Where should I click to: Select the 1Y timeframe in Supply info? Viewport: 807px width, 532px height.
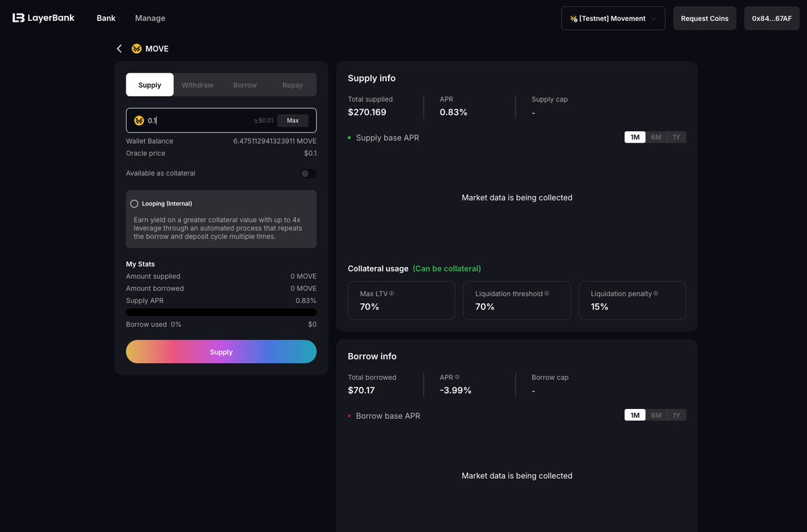(x=677, y=137)
